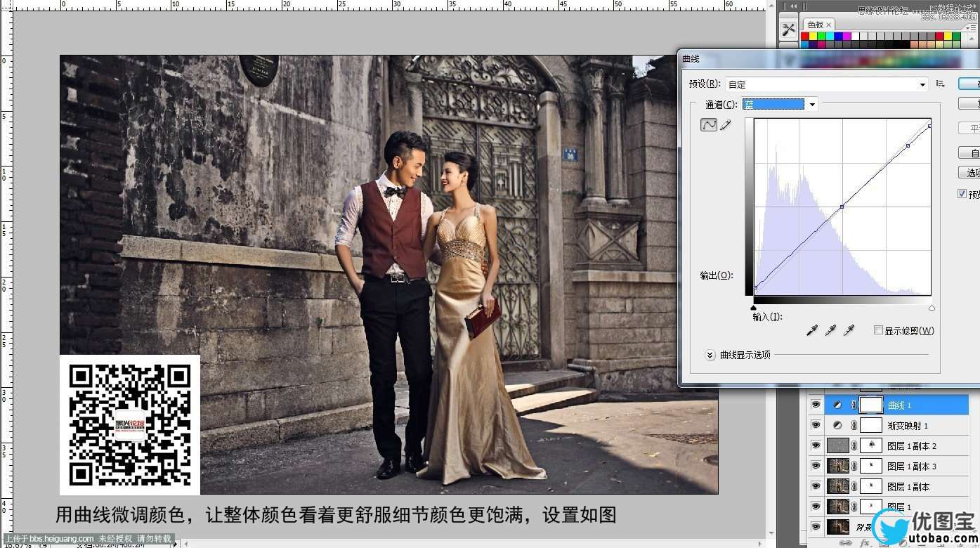Viewport: 980px width, 548px height.
Task: Open the preset options menu icon
Action: [941, 84]
